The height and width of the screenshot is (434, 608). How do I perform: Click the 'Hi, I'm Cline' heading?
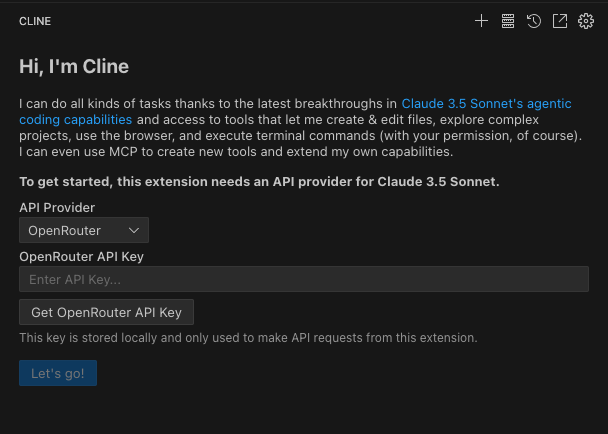74,67
